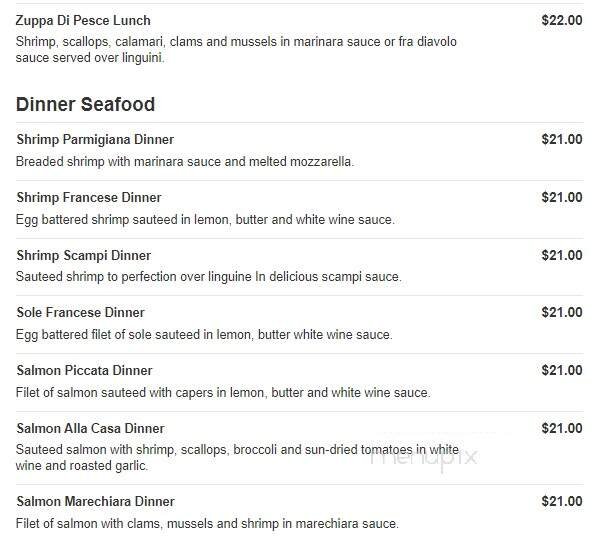603x540 pixels.
Task: Select the Salmon Alla Casa Dinner title
Action: click(91, 429)
